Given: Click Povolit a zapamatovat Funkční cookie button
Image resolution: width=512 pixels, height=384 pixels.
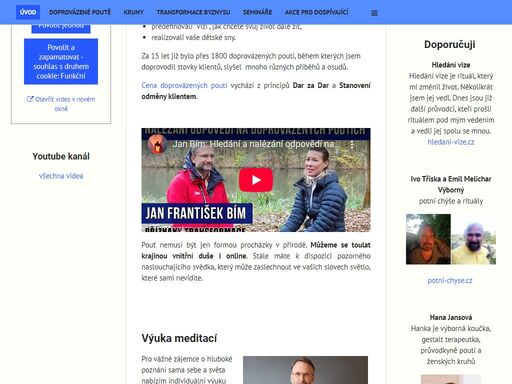Looking at the screenshot, I should click(61, 62).
